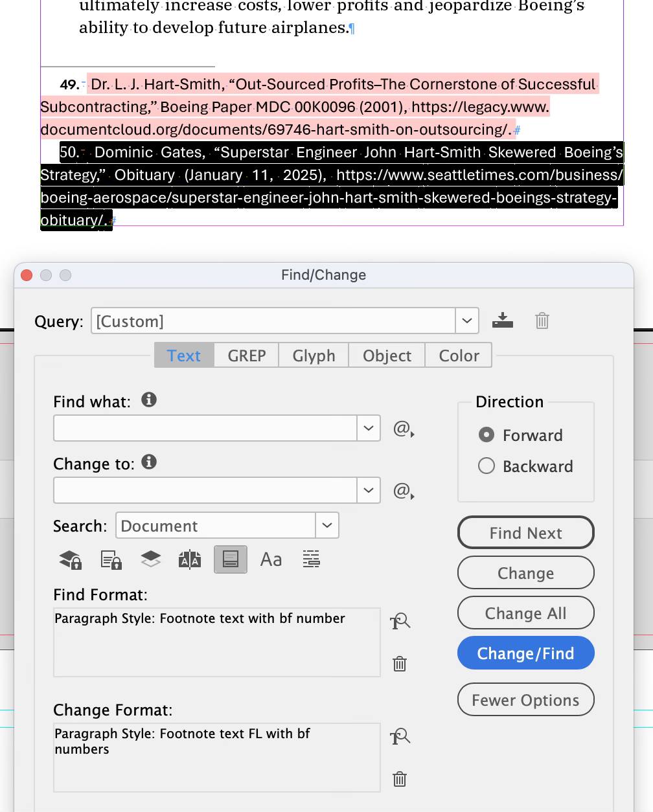
Task: Switch to the GREP tab
Action: point(247,355)
